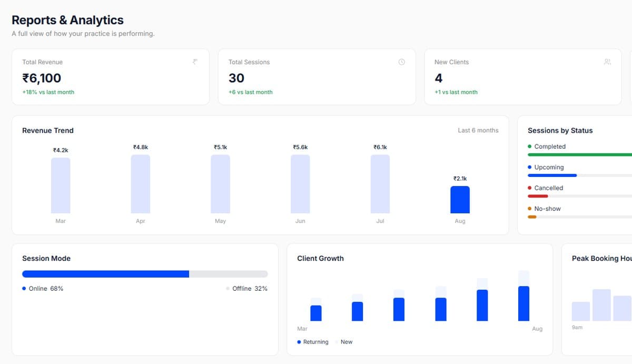Click the Cancelled status label
Screen dimensions: 632x364
coord(548,188)
